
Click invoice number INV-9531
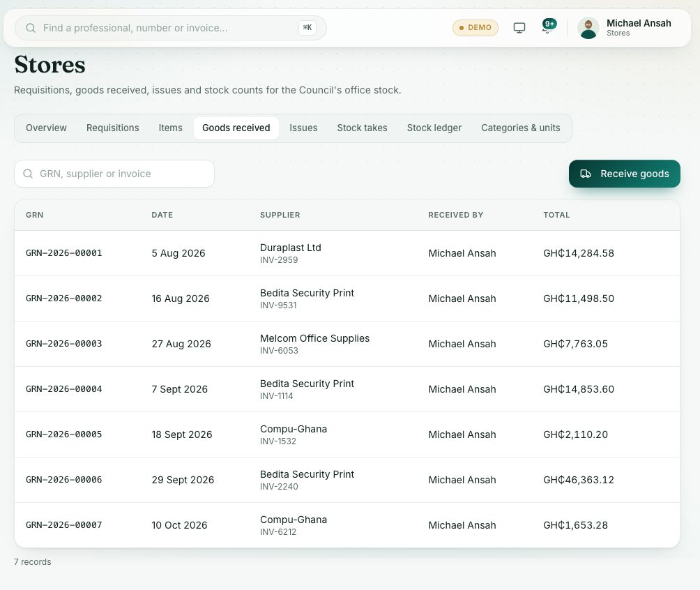tap(278, 305)
